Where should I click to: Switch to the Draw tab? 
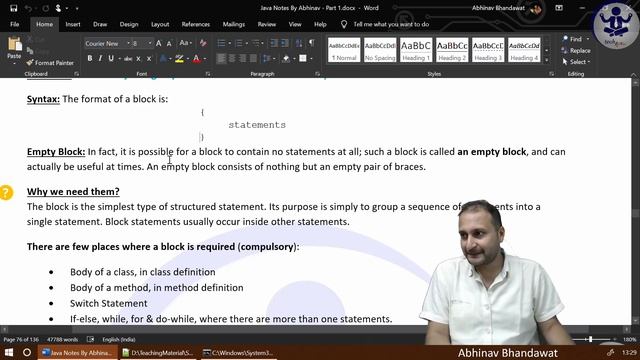point(100,24)
